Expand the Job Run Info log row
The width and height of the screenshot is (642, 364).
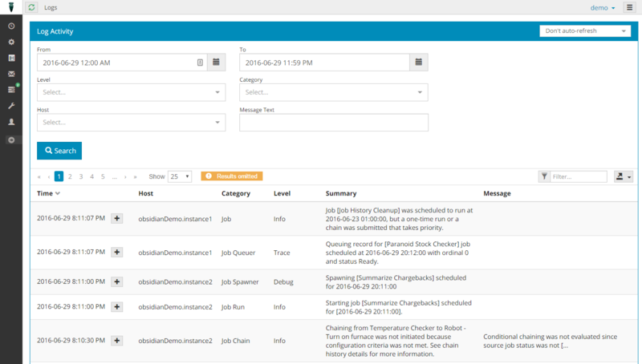point(116,307)
